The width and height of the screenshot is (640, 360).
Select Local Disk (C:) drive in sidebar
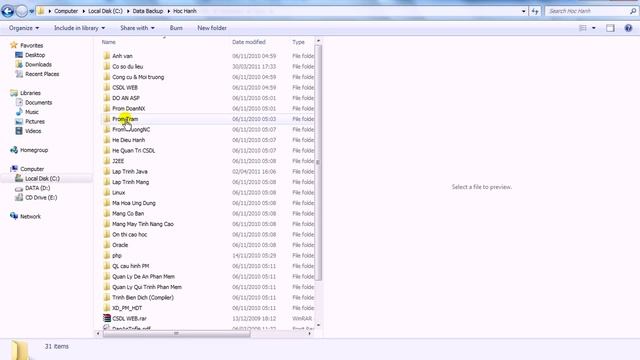click(x=42, y=178)
